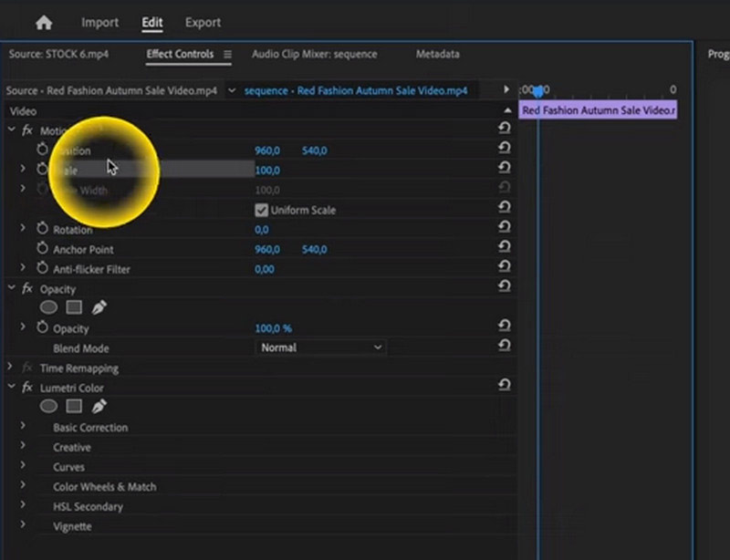Collapse the Motion effect group
Screen dimensions: 730x560
(12, 130)
